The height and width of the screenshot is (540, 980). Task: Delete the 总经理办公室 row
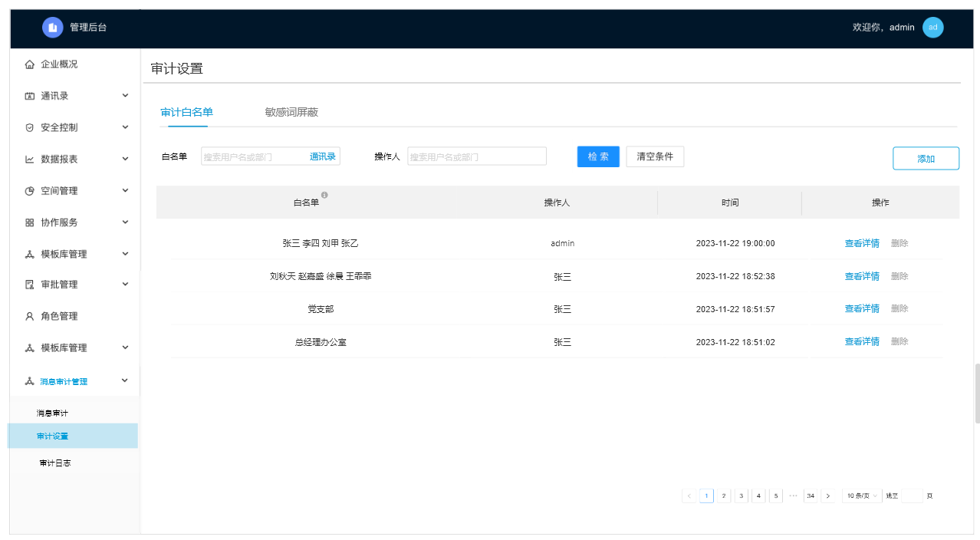coord(899,341)
